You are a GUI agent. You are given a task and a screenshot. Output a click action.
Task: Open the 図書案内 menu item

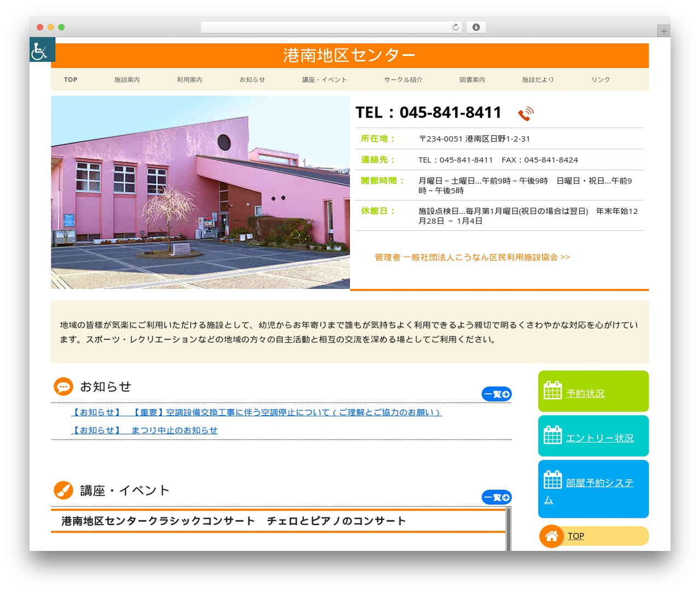pyautogui.click(x=472, y=80)
